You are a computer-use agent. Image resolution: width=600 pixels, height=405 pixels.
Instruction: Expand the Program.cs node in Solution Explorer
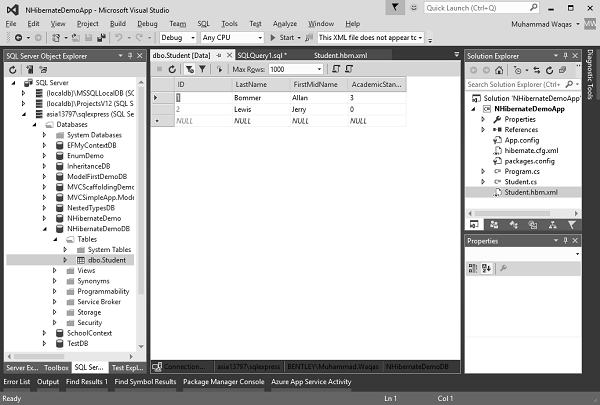point(483,171)
